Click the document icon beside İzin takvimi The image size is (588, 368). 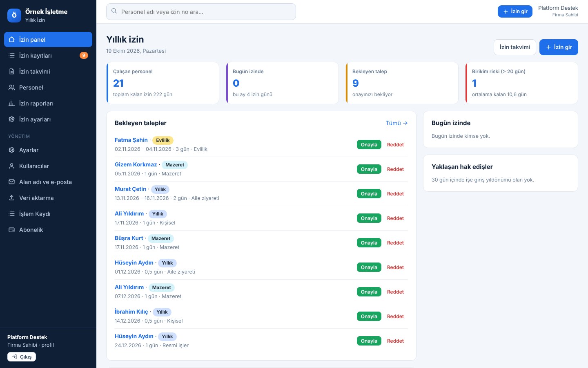coord(12,72)
